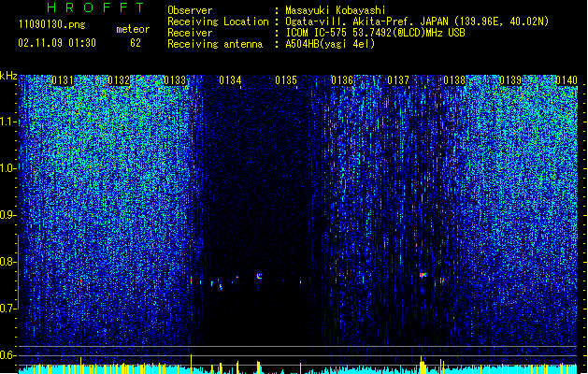This screenshot has width=588, height=374.
Task: Click the 0135 time marker
Action: 286,80
